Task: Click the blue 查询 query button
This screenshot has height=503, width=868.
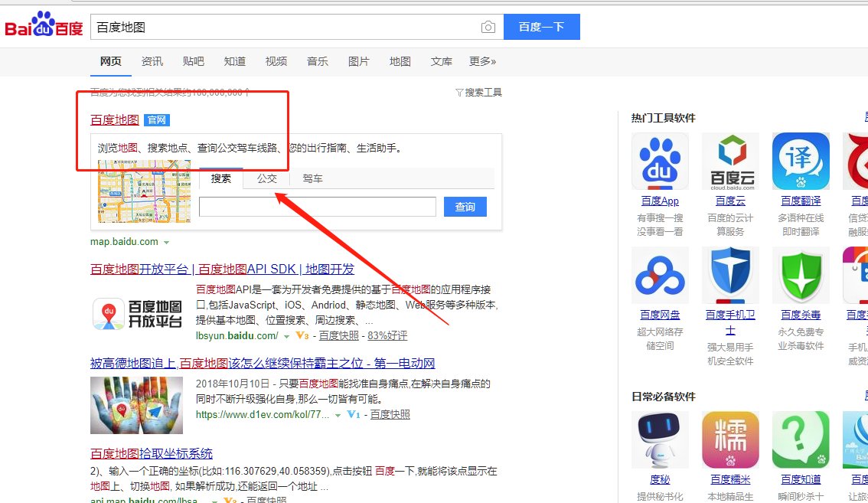Action: [x=465, y=207]
